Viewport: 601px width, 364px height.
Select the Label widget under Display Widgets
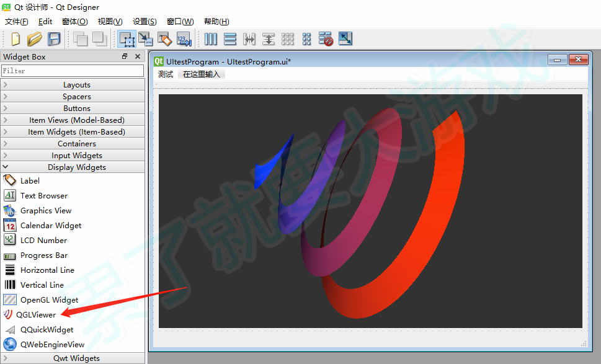point(28,180)
